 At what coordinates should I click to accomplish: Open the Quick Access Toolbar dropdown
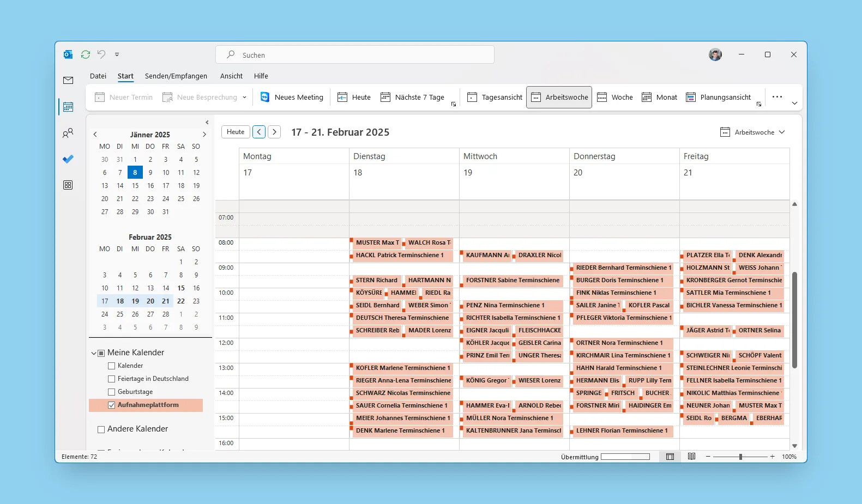click(117, 54)
